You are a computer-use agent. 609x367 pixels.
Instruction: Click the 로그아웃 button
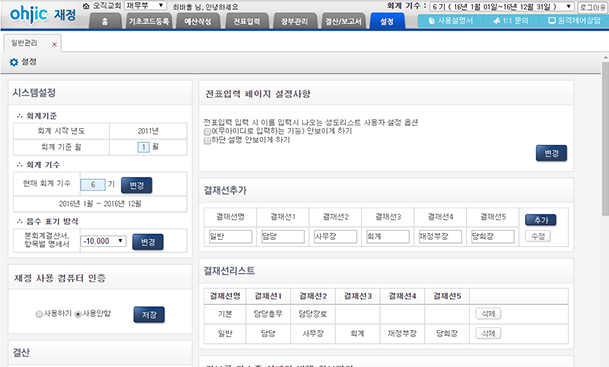point(592,7)
